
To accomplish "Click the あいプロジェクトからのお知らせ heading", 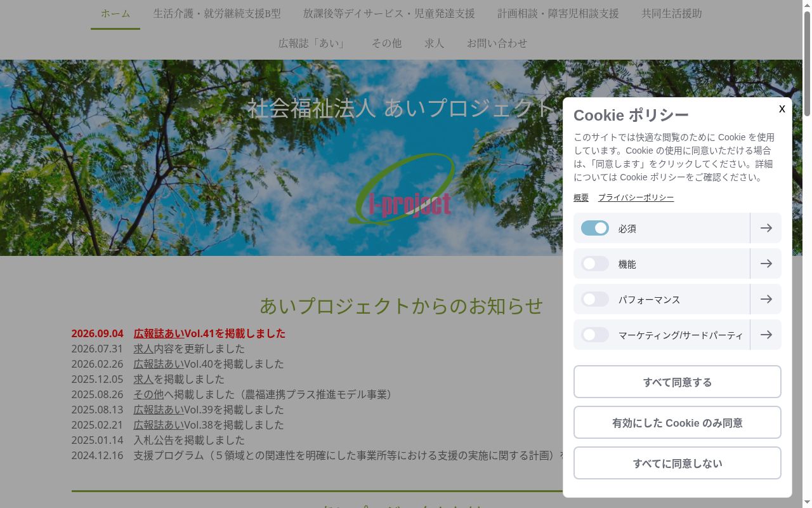I will 402,305.
